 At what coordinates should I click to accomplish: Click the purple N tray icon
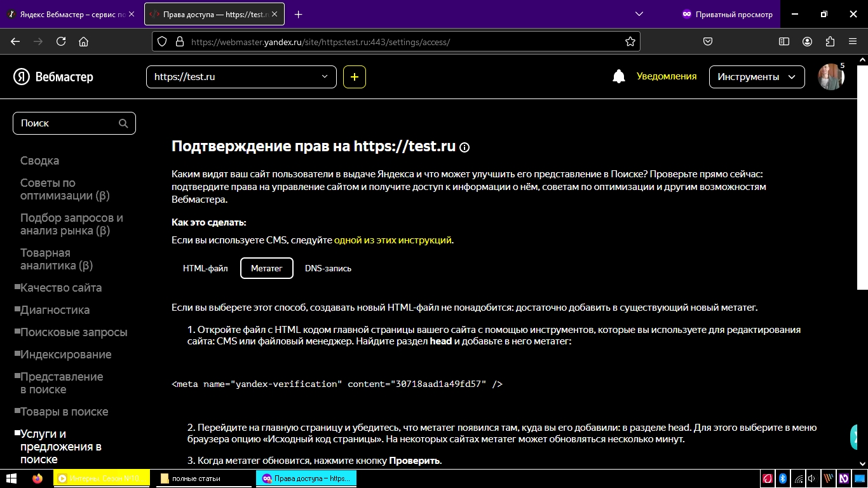pyautogui.click(x=844, y=478)
